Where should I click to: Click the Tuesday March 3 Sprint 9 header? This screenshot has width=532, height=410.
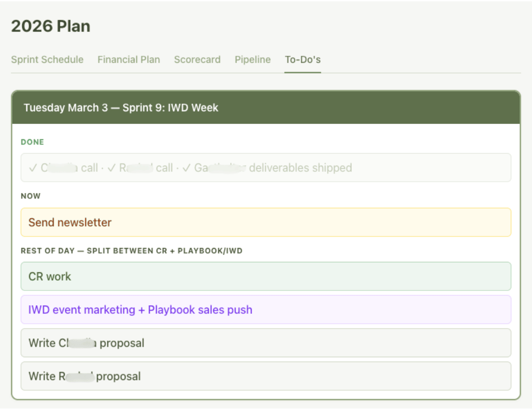coord(121,108)
